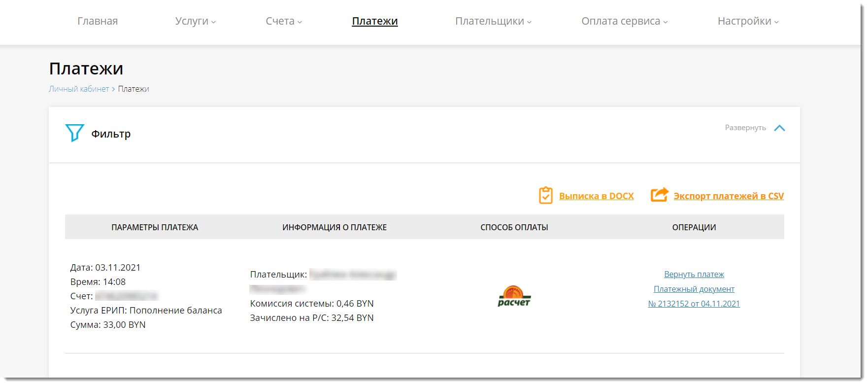Expand the filter with the chevron arrow
Viewport: 868px width, 385px height.
[779, 128]
